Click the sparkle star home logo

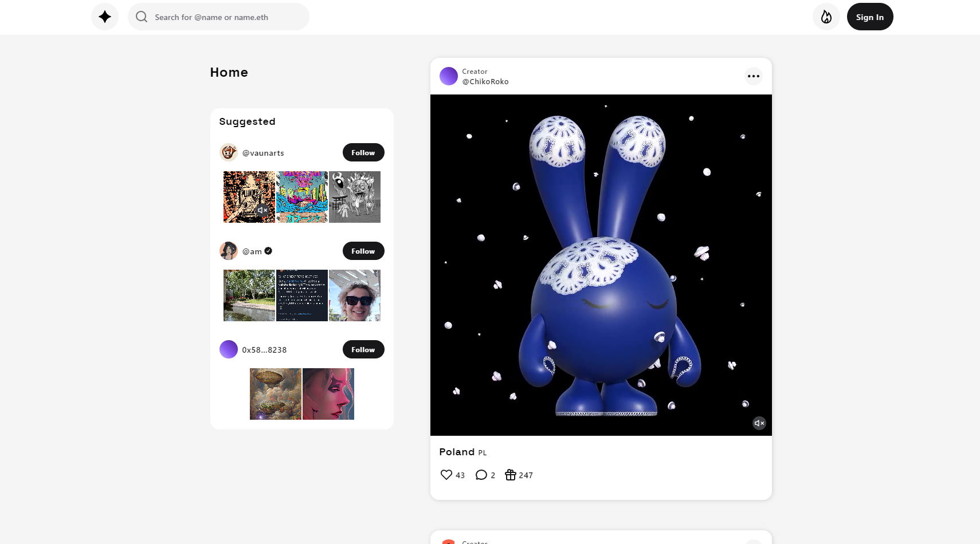click(105, 17)
